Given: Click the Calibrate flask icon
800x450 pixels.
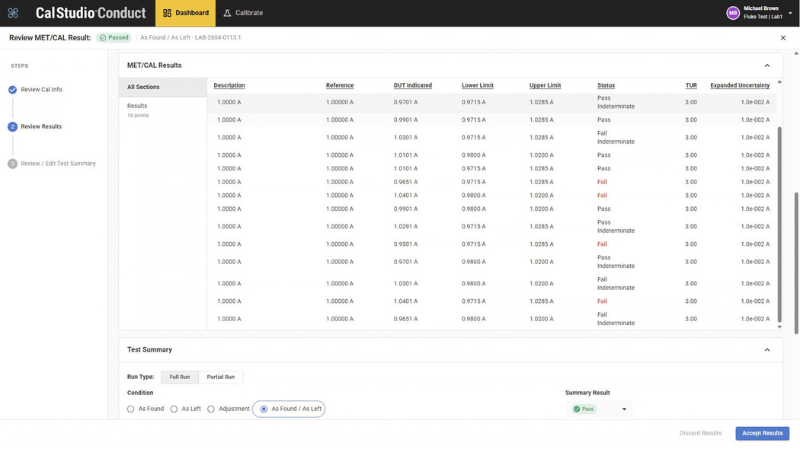Looking at the screenshot, I should 227,13.
